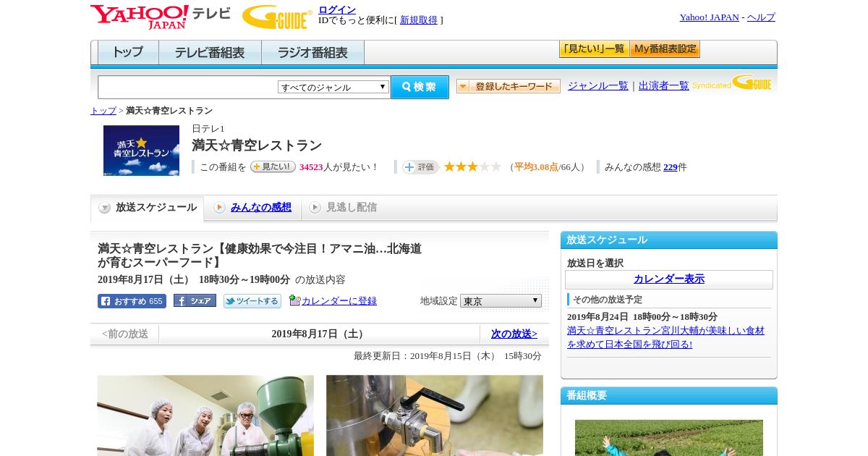Viewport: 868px width, 456px height.
Task: Go to the Yahoo! JAPAN link in the header
Action: coord(709,17)
